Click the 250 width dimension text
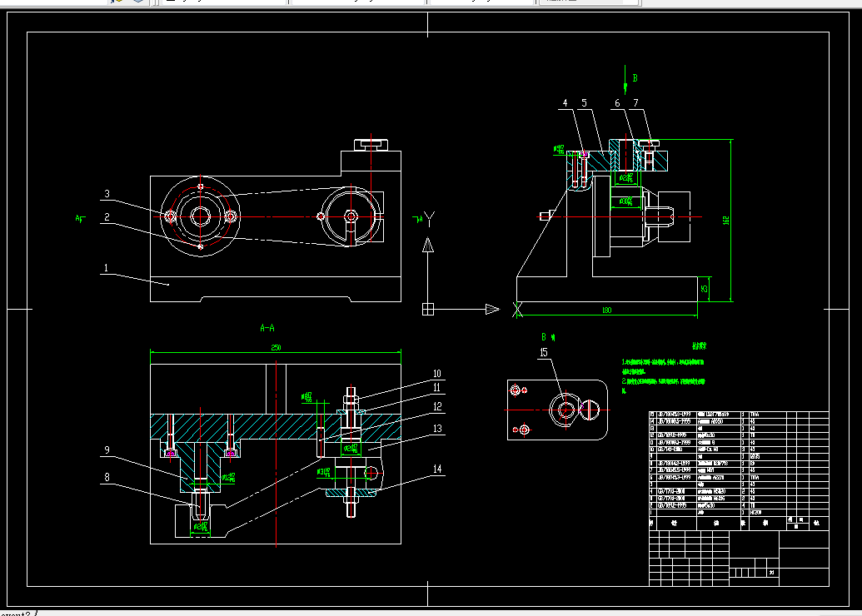 tap(276, 347)
